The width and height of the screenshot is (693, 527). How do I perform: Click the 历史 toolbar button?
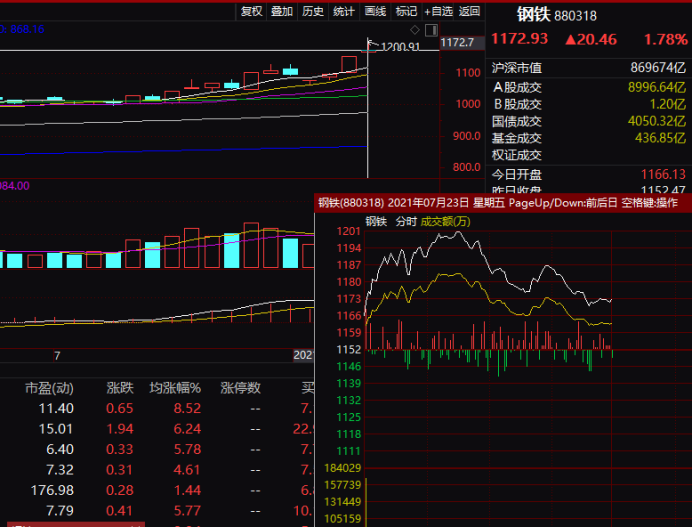(x=313, y=11)
